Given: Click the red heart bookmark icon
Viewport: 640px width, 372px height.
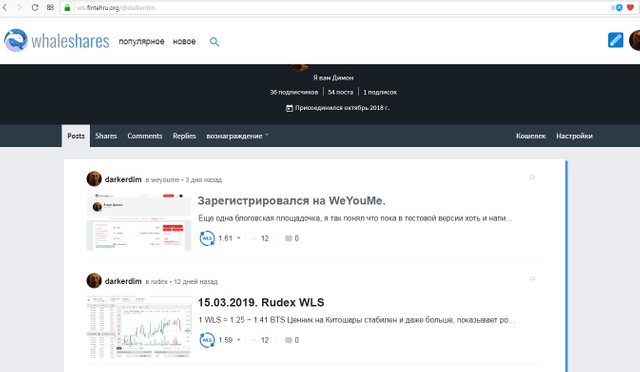Looking at the screenshot, I should click(x=630, y=8).
